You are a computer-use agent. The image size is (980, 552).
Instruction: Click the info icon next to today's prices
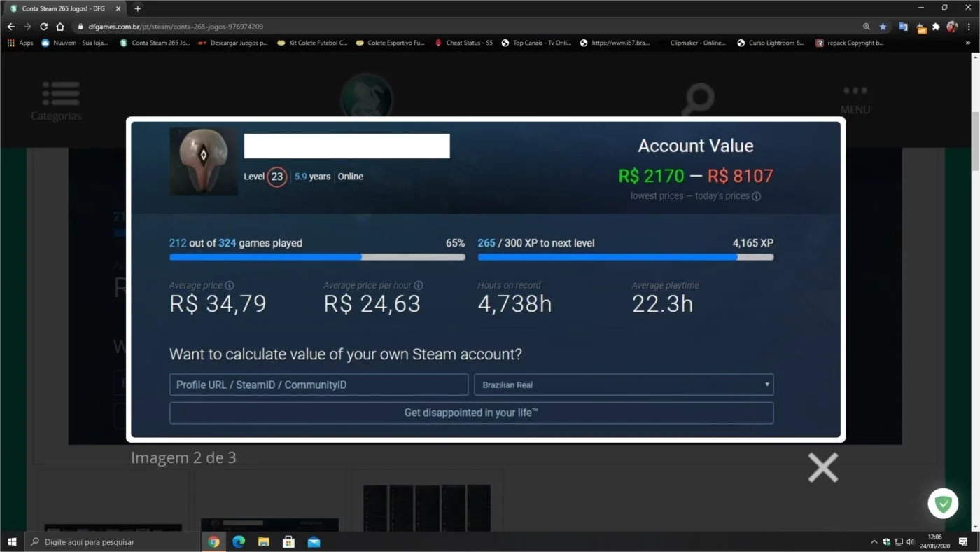click(x=756, y=197)
